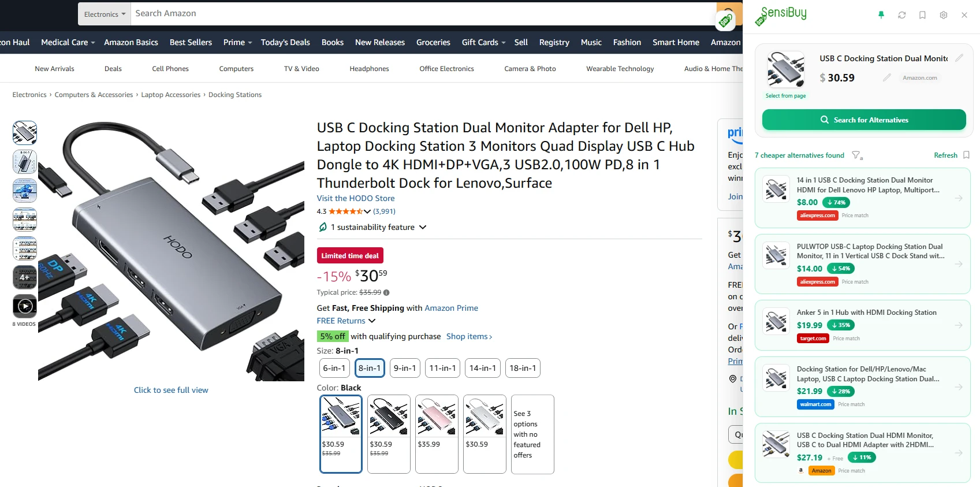Close the SensiBuy panel
980x487 pixels.
[964, 15]
